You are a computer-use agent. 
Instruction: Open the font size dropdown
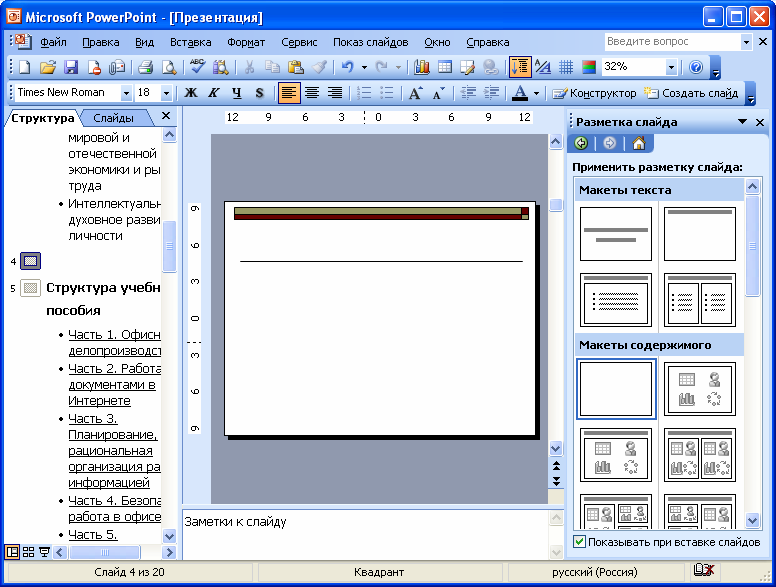pos(166,93)
